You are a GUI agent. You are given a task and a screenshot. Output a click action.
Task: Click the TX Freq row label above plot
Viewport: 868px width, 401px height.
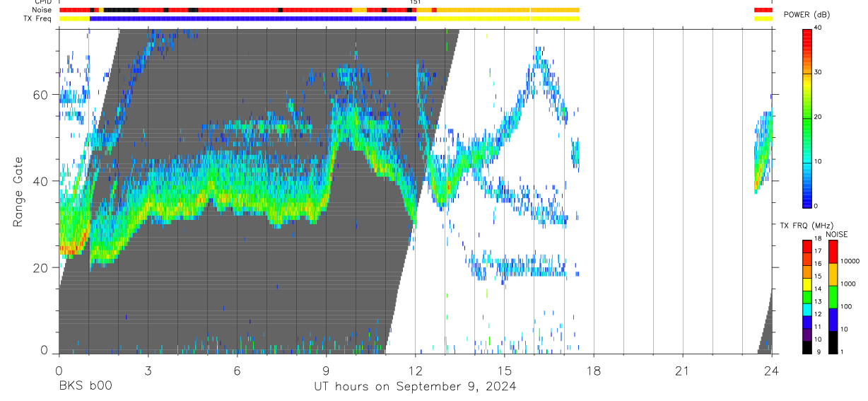coord(38,18)
